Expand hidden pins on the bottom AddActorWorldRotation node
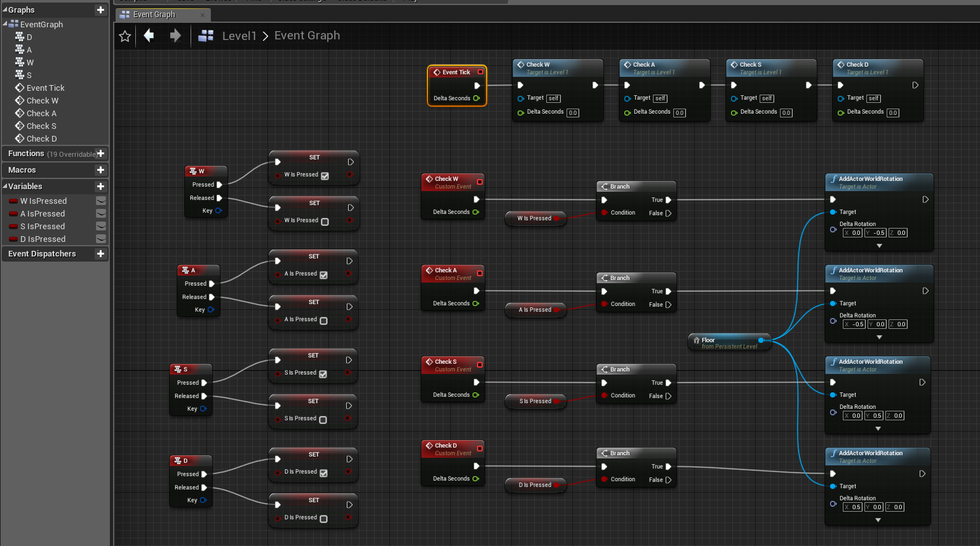The width and height of the screenshot is (980, 546). click(878, 519)
